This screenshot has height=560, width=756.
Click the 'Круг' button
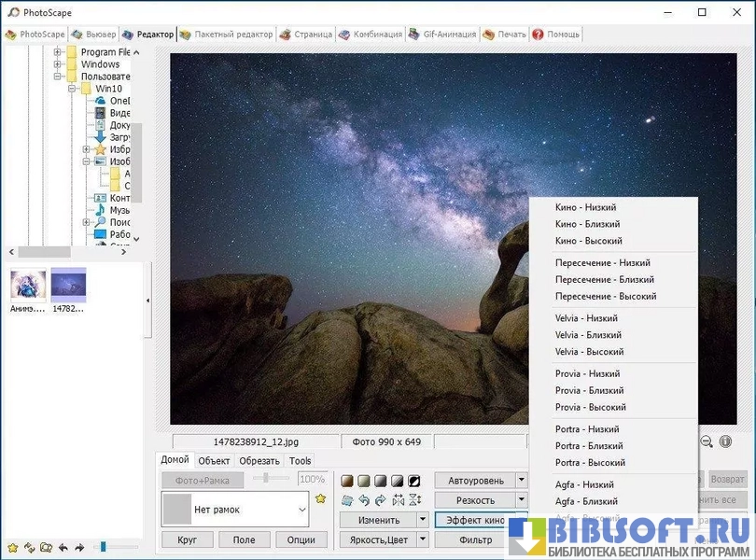pyautogui.click(x=187, y=539)
